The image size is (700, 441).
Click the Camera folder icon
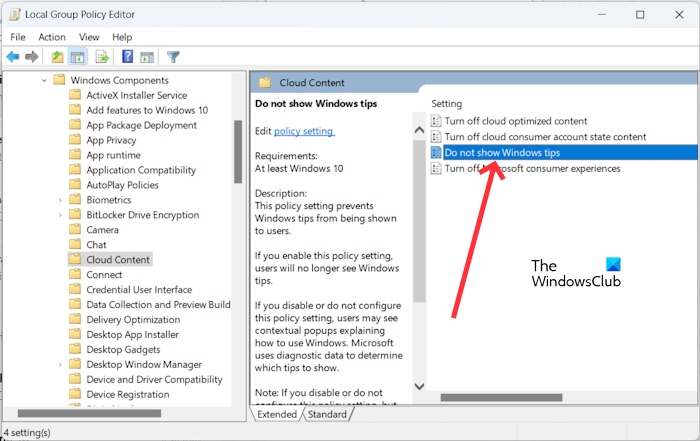[x=75, y=229]
